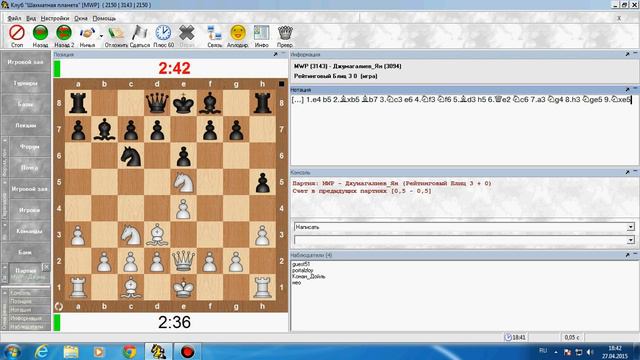Open the Помощь menu
Viewport: 640px width, 360px height.
click(104, 18)
